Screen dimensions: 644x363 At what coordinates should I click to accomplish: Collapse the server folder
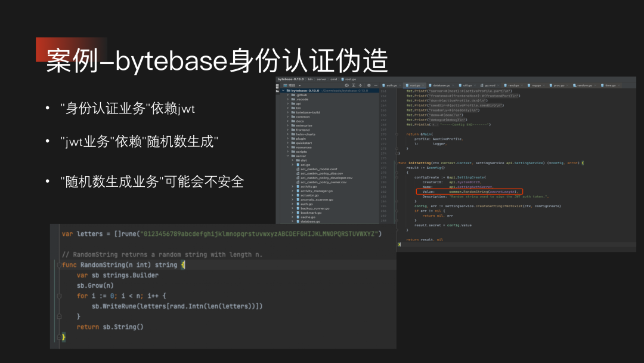pos(288,156)
